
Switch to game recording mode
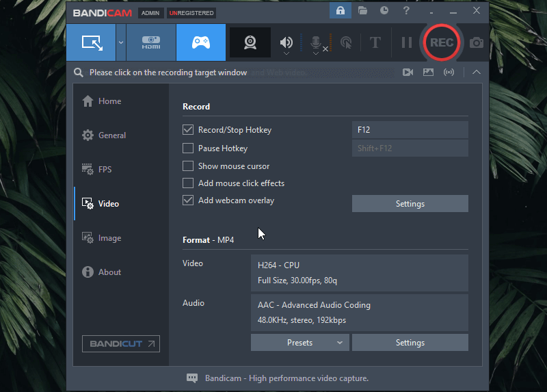[x=200, y=42]
